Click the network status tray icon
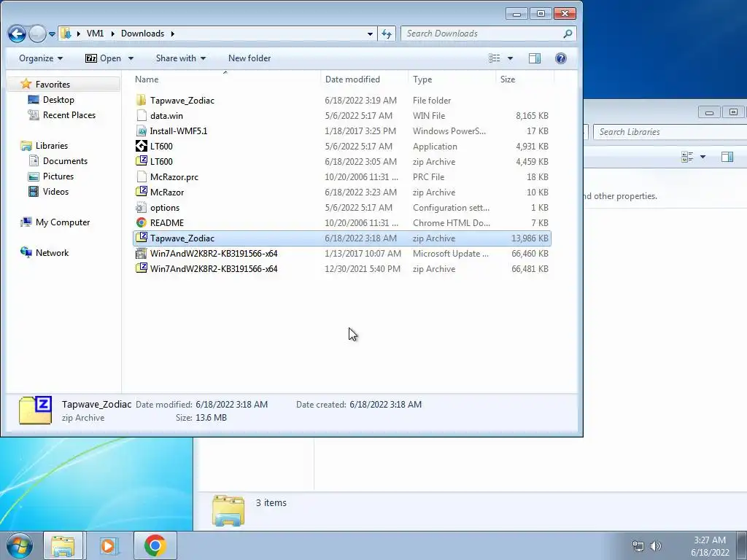The height and width of the screenshot is (560, 747). [638, 546]
